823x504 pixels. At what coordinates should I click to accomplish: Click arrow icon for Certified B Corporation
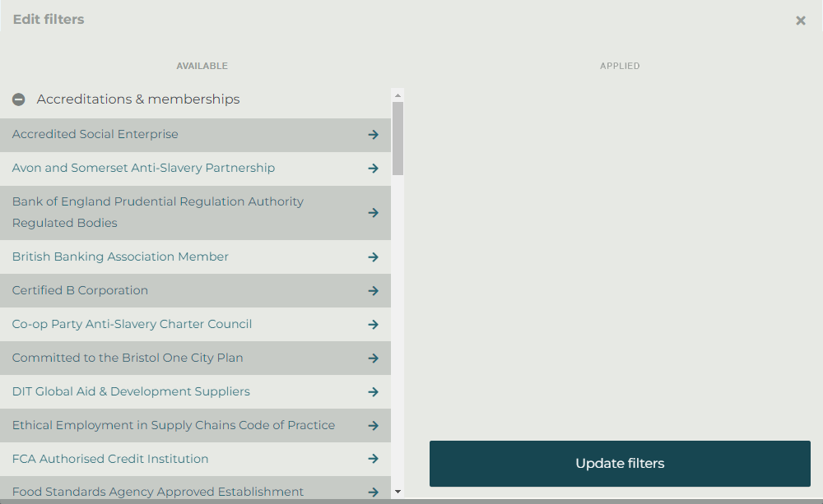[x=373, y=291]
